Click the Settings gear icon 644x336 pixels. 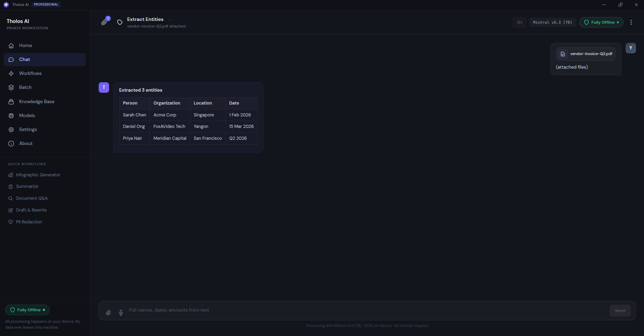coord(11,130)
